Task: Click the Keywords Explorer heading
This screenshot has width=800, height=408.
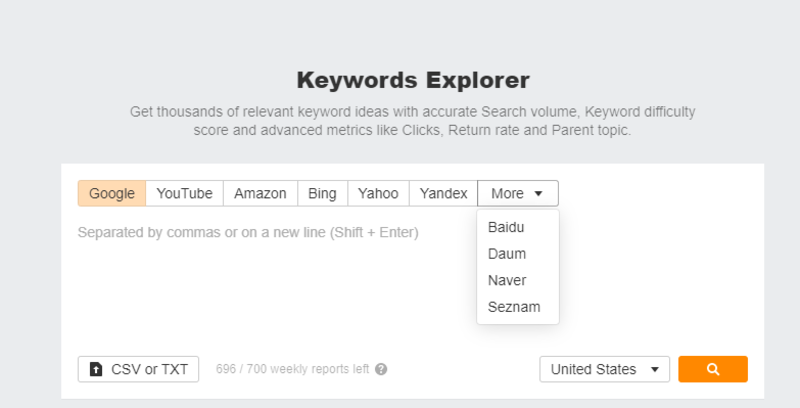Action: [413, 80]
